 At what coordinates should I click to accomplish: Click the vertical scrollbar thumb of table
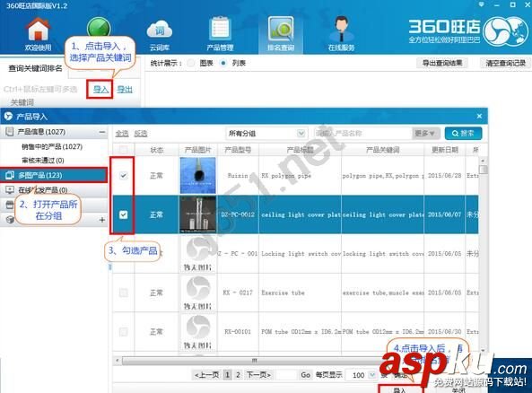coord(484,170)
